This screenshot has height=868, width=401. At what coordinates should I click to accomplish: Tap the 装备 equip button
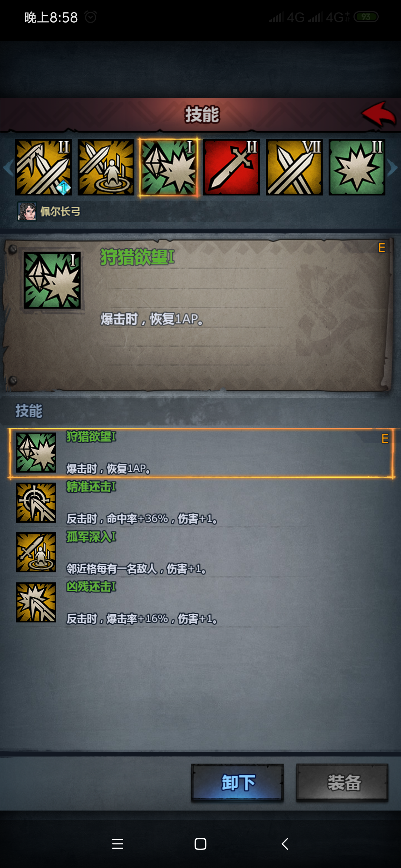click(x=342, y=783)
